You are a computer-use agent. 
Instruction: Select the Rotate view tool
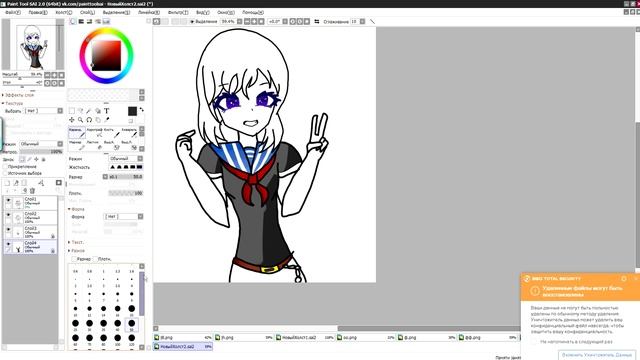tap(89, 120)
